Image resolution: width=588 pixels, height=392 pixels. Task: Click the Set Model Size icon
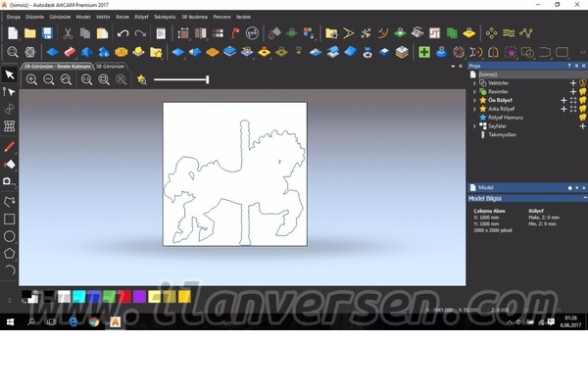[x=183, y=33]
